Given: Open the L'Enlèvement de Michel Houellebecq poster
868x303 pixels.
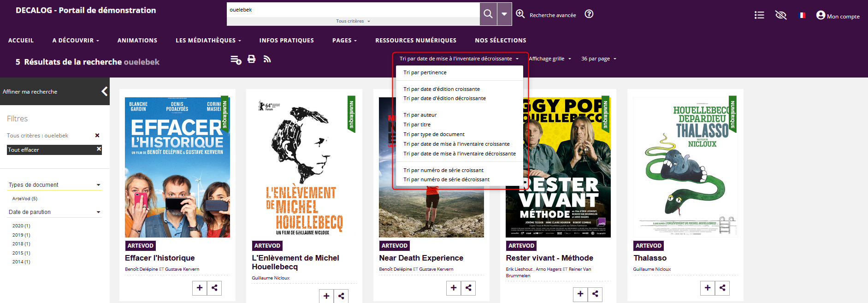Looking at the screenshot, I should [x=304, y=167].
